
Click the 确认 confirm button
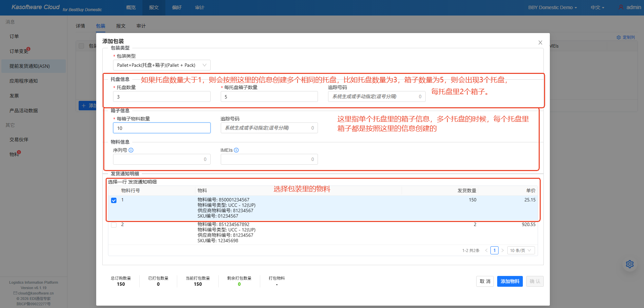(x=535, y=281)
